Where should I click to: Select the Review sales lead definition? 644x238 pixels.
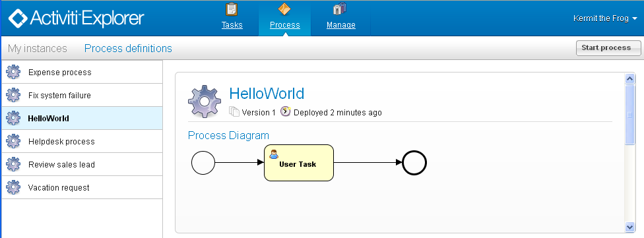point(82,164)
